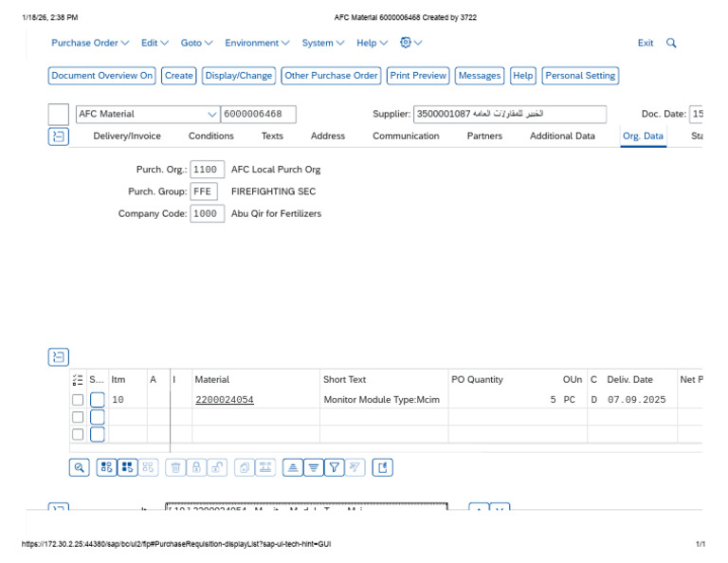Set filter using the funnel icon
This screenshot has height=563, width=728.
coord(335,467)
